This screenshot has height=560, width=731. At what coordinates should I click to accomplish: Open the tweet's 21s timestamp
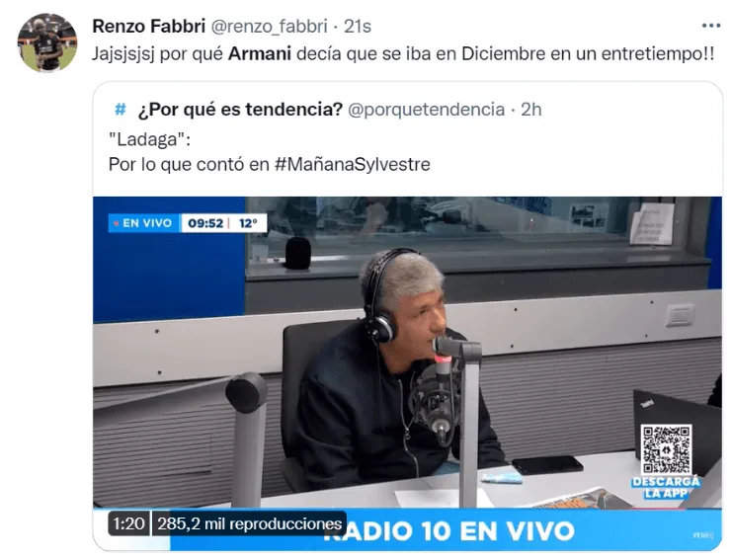click(x=358, y=26)
